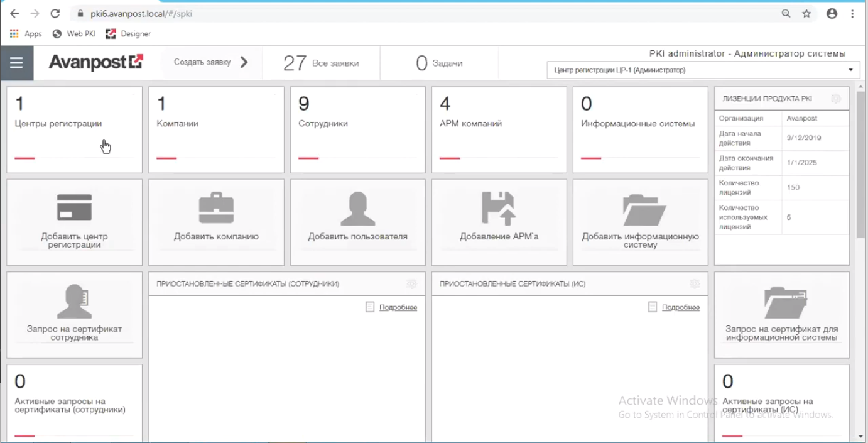Screen dimensions: 868x443
Task: Click Добавить информационную систему label
Action: coord(641,241)
